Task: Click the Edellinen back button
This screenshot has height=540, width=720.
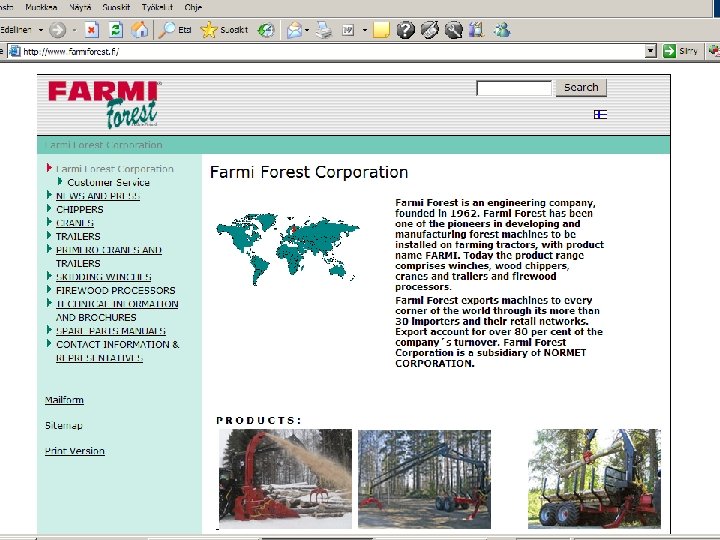Action: pyautogui.click(x=16, y=30)
